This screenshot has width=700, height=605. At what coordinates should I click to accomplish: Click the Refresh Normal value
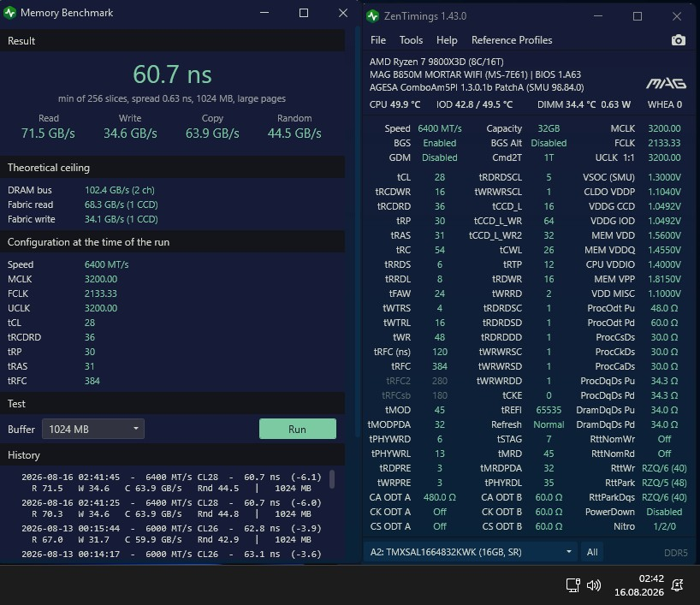coord(549,425)
